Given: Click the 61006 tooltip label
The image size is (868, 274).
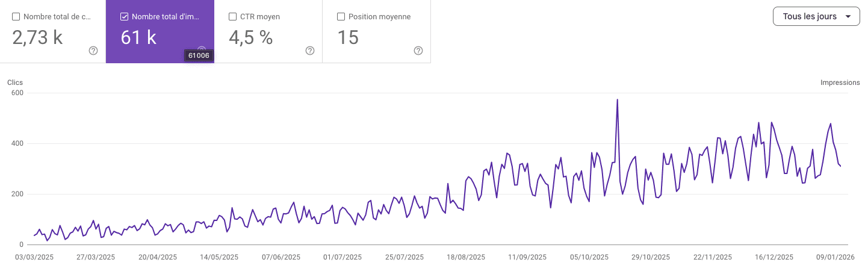Looking at the screenshot, I should 199,55.
